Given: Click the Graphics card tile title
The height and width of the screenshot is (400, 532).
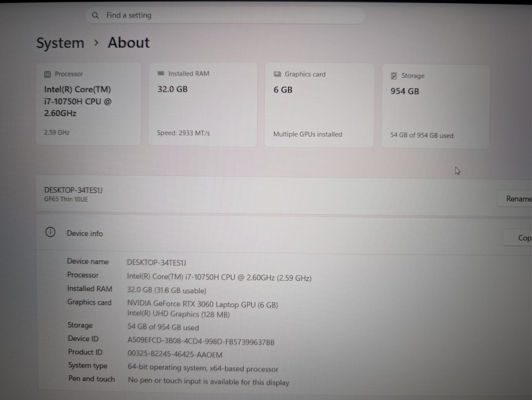Looking at the screenshot, I should click(x=305, y=74).
